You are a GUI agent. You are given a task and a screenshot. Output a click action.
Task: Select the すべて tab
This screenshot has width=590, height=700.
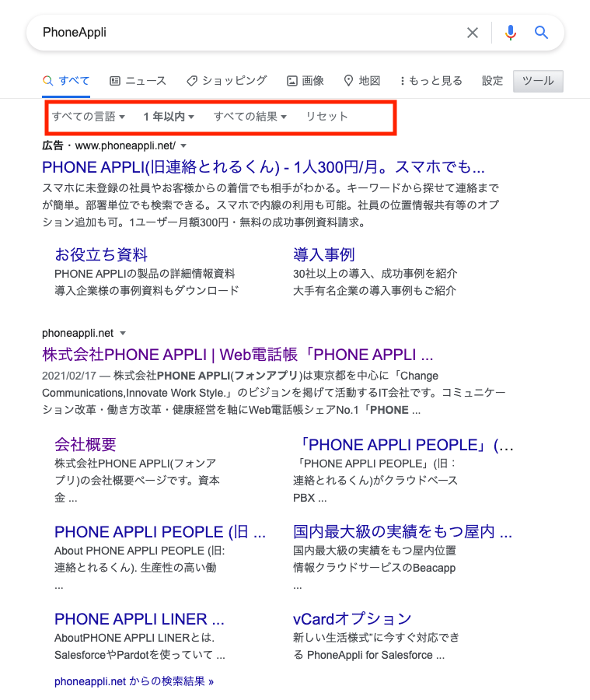(67, 81)
